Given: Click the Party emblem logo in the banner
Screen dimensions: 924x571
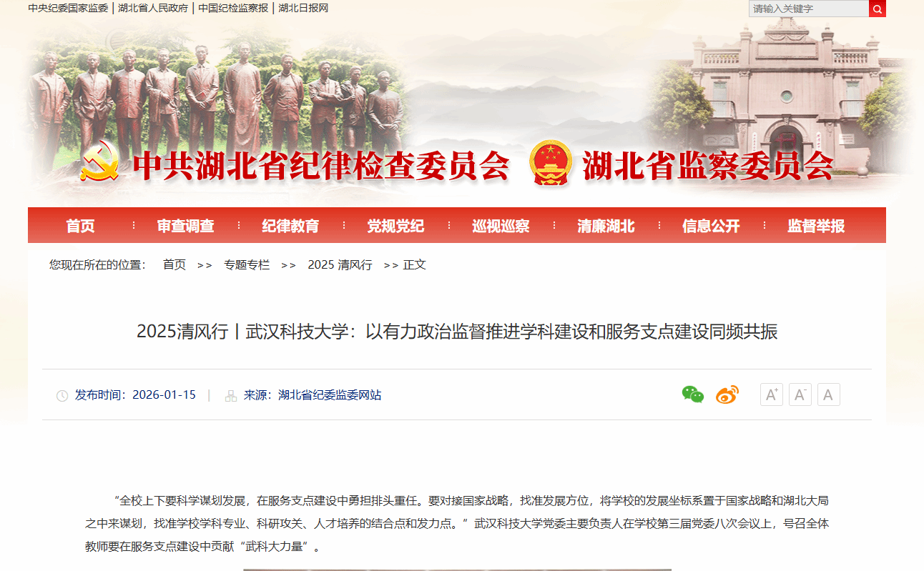Looking at the screenshot, I should point(100,162).
